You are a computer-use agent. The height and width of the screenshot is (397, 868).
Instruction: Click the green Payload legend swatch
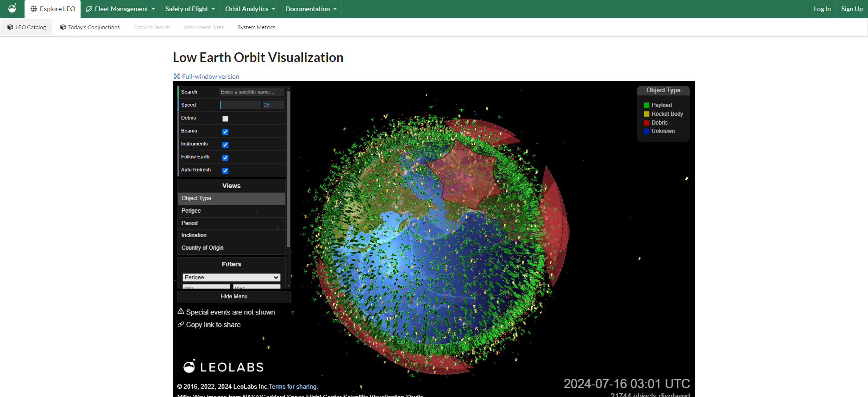pos(647,105)
